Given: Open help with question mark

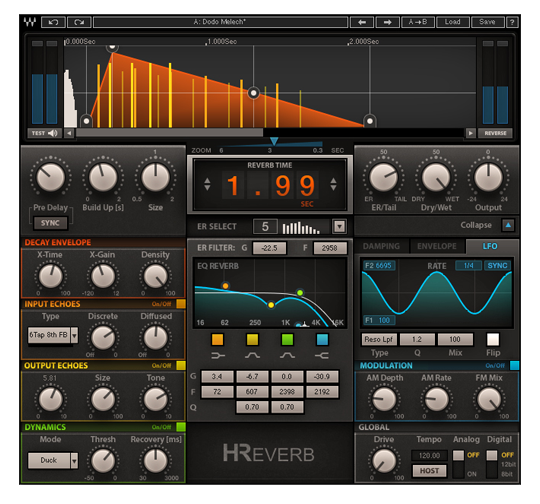Looking at the screenshot, I should pyautogui.click(x=512, y=22).
